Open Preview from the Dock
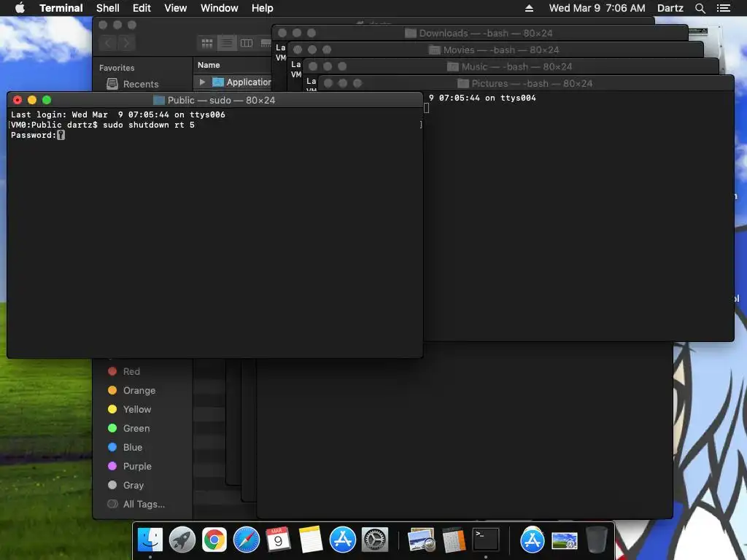Screen dimensions: 747x560 [422, 540]
